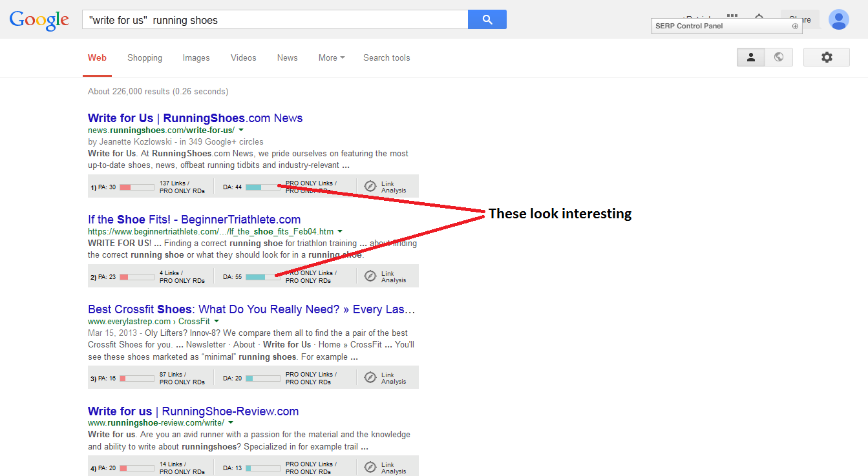Click PA: 23 red bar for result 2
868x476 pixels.
[x=137, y=277]
